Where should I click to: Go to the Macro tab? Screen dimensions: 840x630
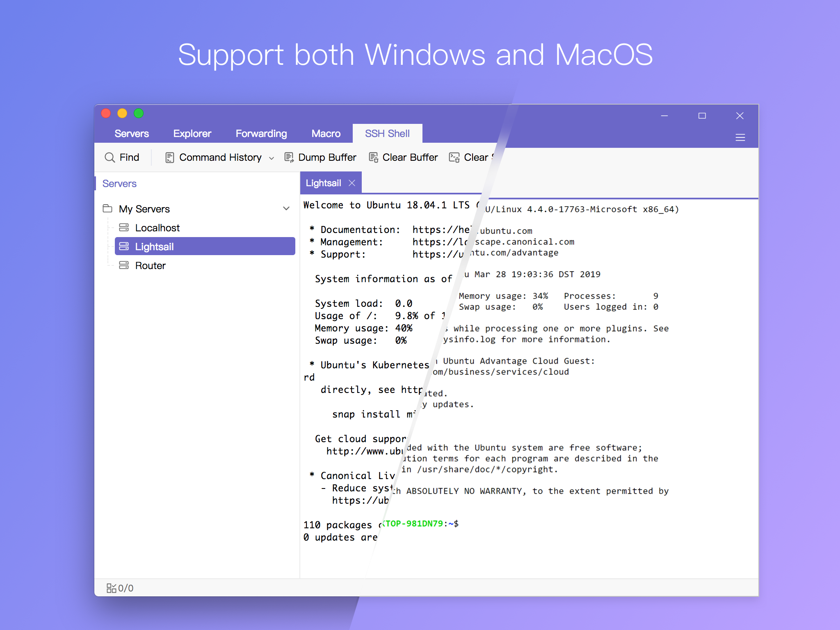click(x=326, y=134)
